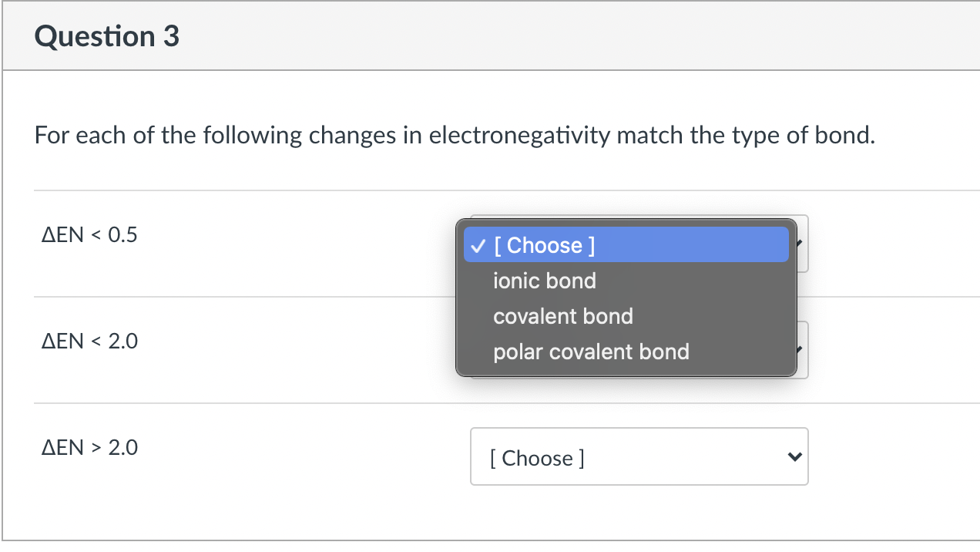Click the ΔEN < 0.5 row label
The height and width of the screenshot is (552, 980).
coord(89,235)
